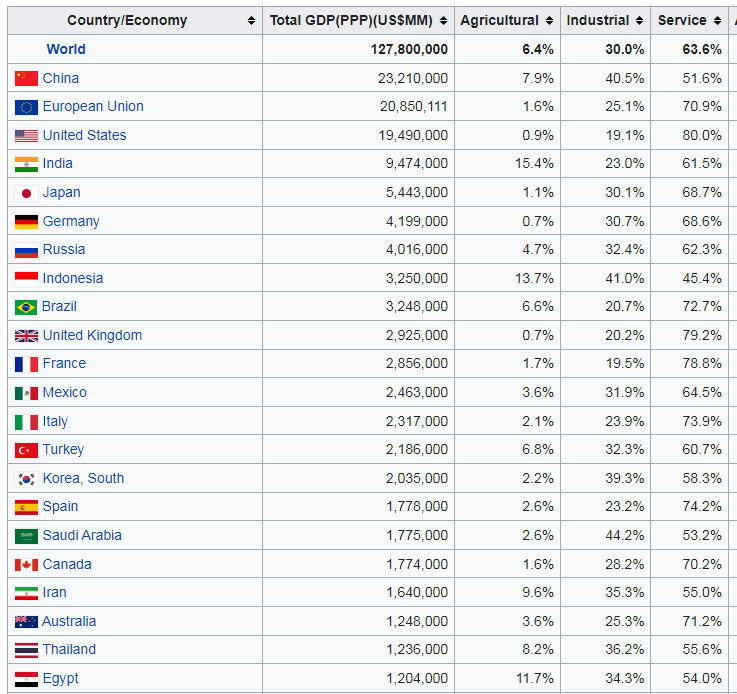Viewport: 737px width, 694px height.
Task: Click the Italy flag icon
Action: 26,422
